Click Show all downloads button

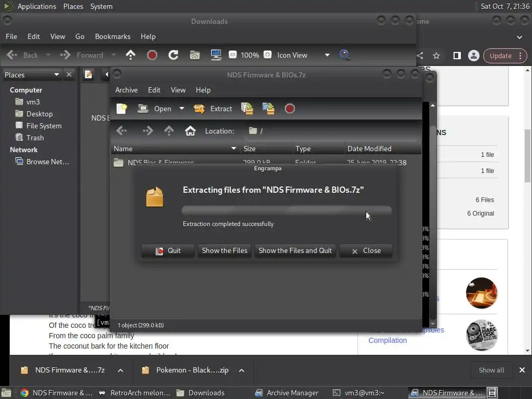[491, 370]
